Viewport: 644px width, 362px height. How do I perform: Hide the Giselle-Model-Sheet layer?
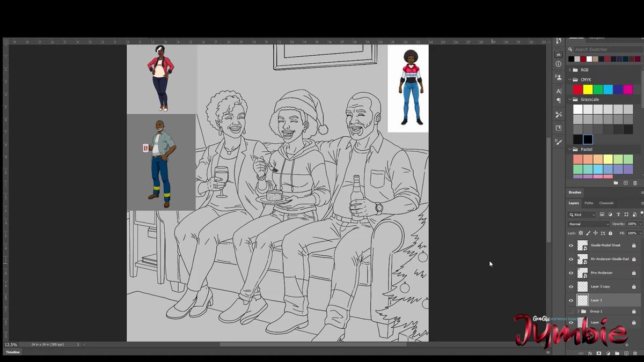tap(571, 245)
